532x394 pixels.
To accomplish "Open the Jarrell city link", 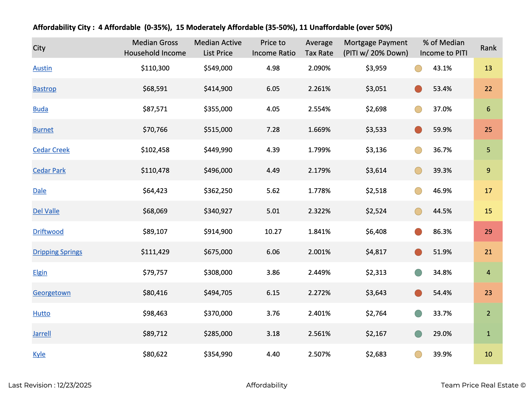I will coord(42,334).
